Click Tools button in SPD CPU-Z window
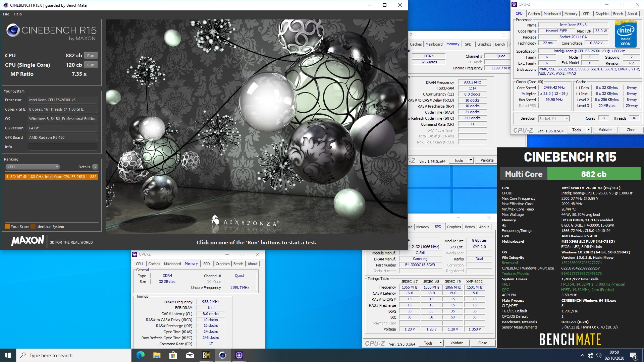 (x=428, y=343)
